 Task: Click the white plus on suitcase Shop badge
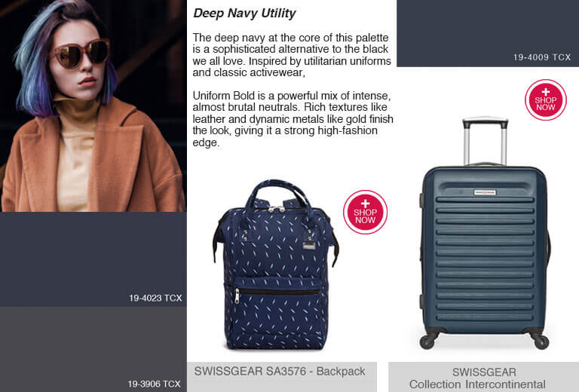point(546,91)
